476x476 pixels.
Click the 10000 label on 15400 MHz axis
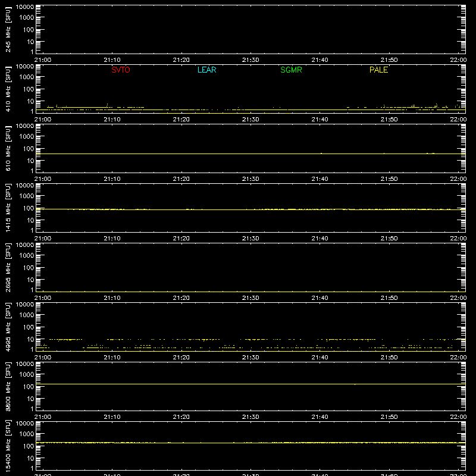(x=25, y=424)
